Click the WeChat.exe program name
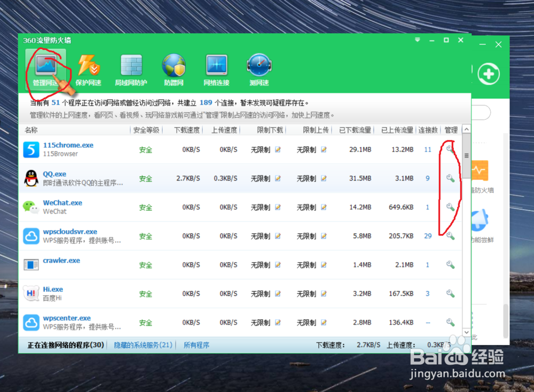Viewport: 534px width, 392px height. (x=62, y=202)
